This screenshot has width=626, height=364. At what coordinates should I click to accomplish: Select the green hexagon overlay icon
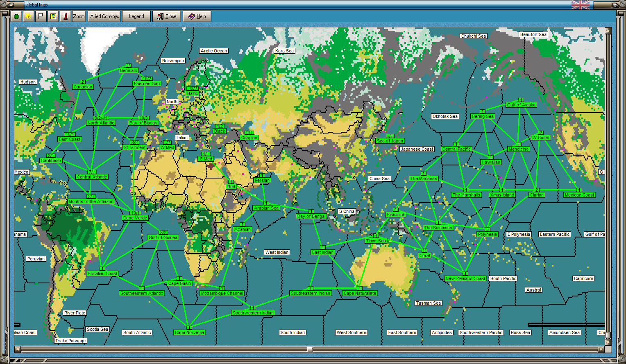click(16, 16)
